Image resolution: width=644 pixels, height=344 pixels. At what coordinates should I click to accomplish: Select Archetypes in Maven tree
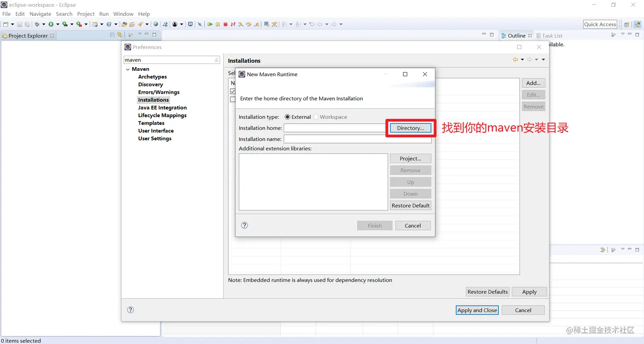(x=152, y=77)
